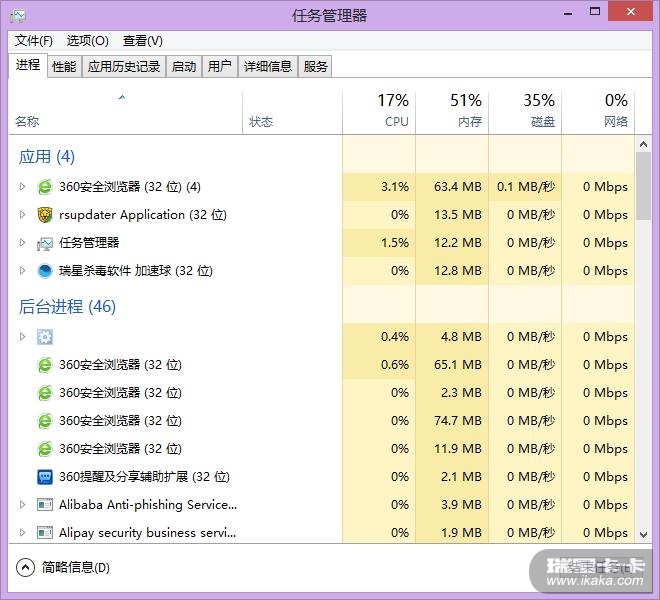Viewport: 660px width, 600px height.
Task: Open the 文件(F) menu
Action: [34, 41]
